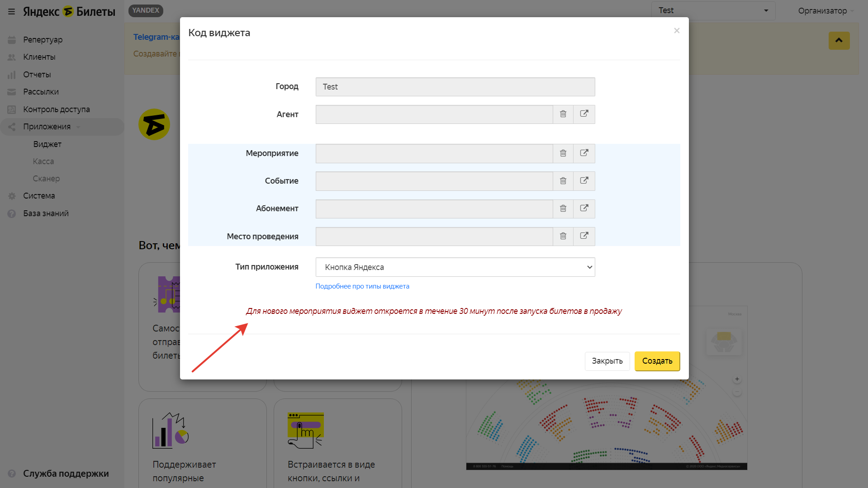This screenshot has width=868, height=488.
Task: Click the Telegram-канал link in banner
Action: pos(157,37)
